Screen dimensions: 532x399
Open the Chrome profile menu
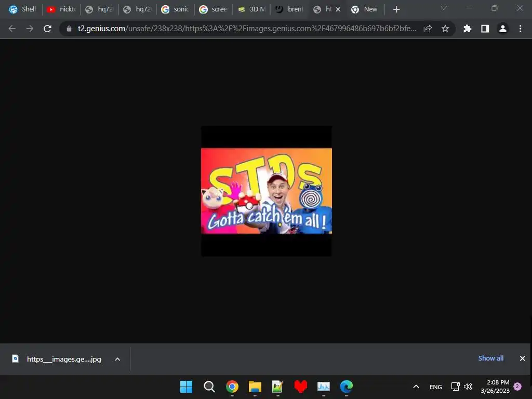pos(503,29)
